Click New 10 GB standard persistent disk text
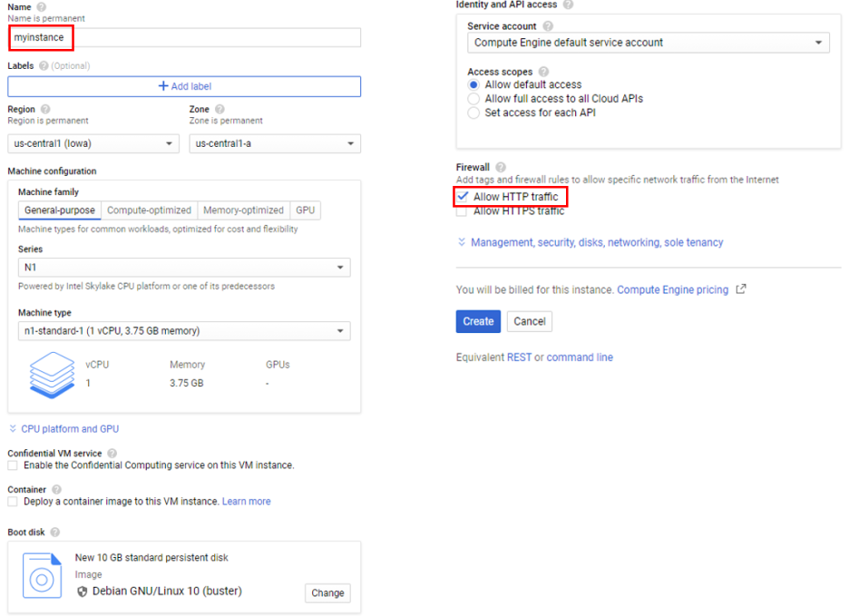This screenshot has height=616, width=849. point(151,558)
